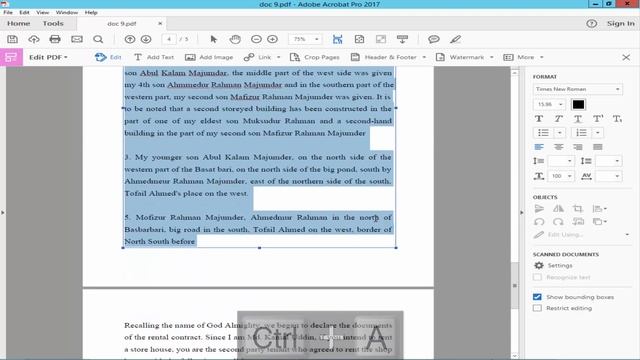The width and height of the screenshot is (640, 360).
Task: Open the Edit menu in menu bar
Action: pyautogui.click(x=24, y=13)
